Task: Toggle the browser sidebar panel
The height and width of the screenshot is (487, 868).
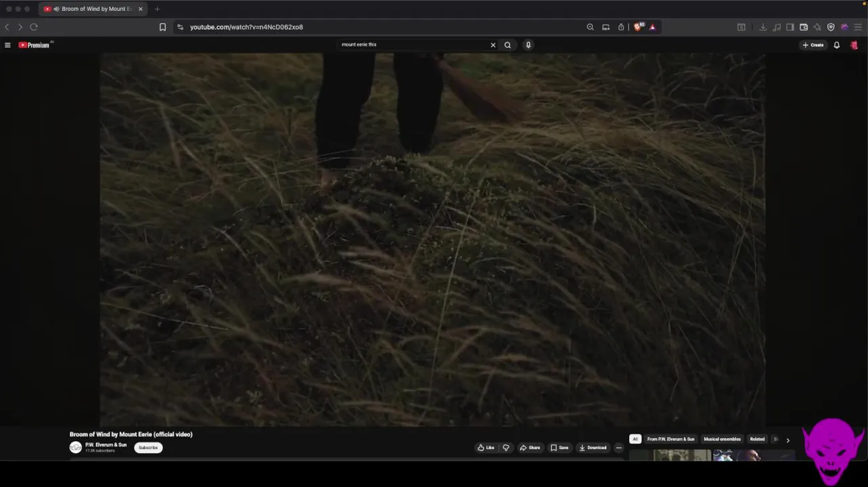Action: tap(790, 27)
